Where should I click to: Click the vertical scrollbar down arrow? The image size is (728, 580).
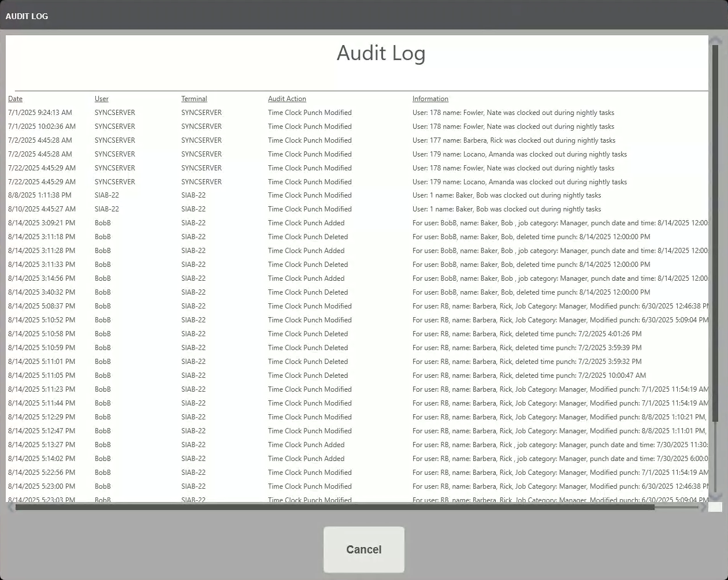pos(715,496)
